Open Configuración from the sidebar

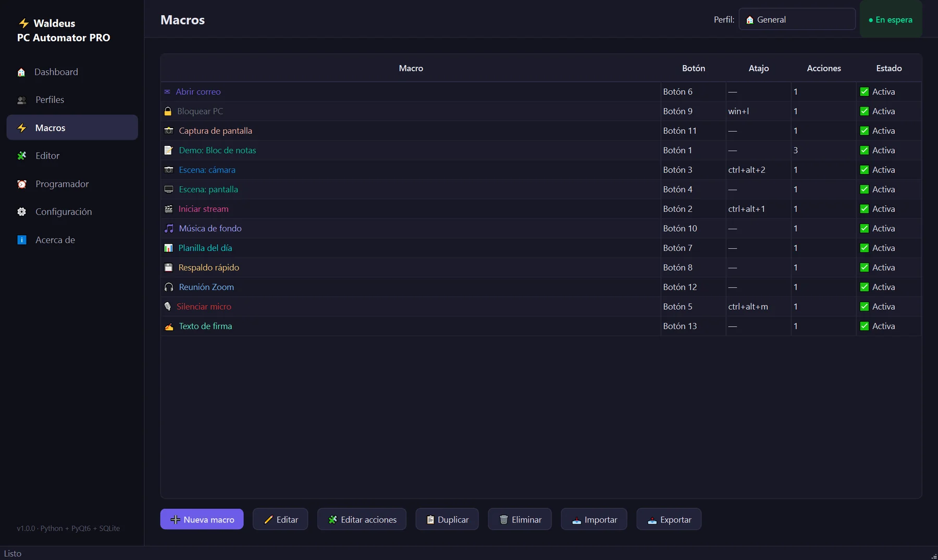(x=72, y=211)
